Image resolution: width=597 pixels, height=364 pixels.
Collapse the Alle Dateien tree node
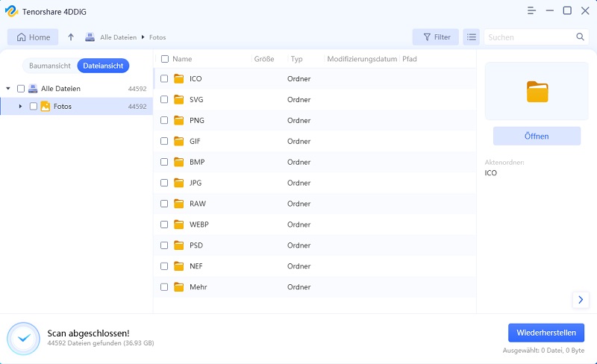(8, 89)
